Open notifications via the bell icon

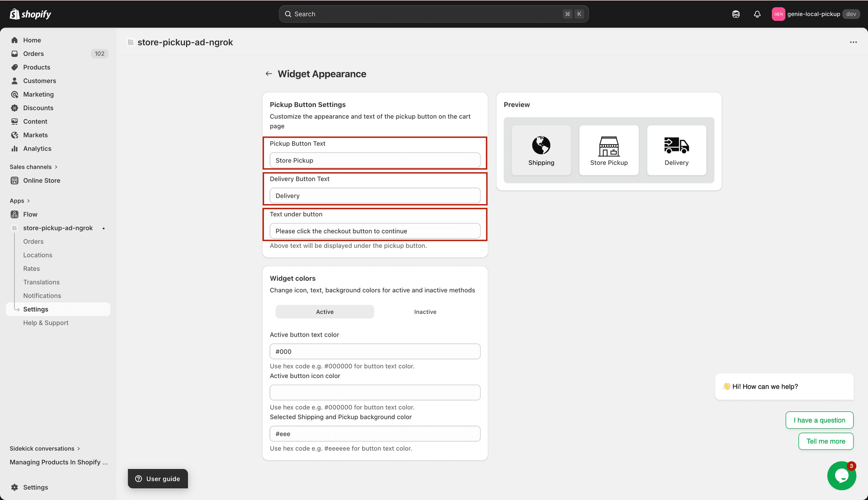757,14
